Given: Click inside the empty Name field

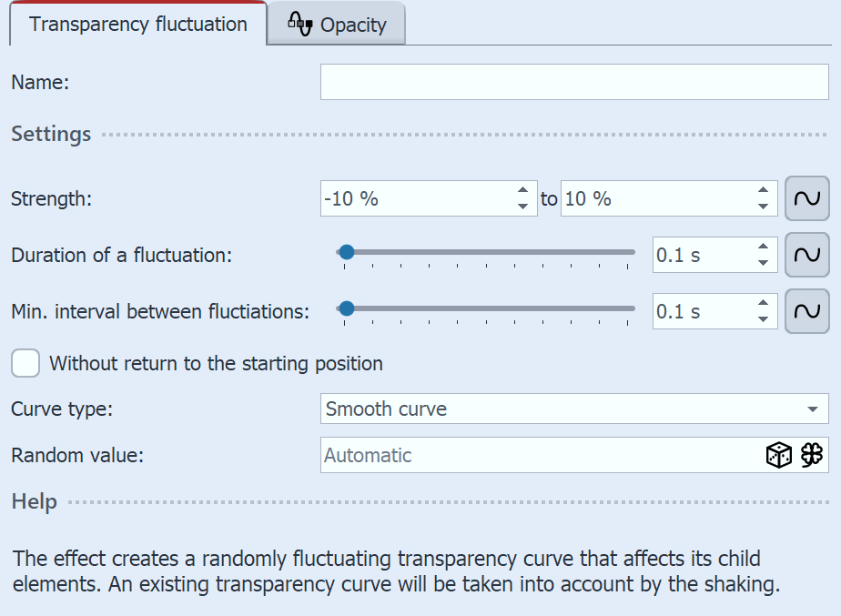Looking at the screenshot, I should [x=573, y=82].
